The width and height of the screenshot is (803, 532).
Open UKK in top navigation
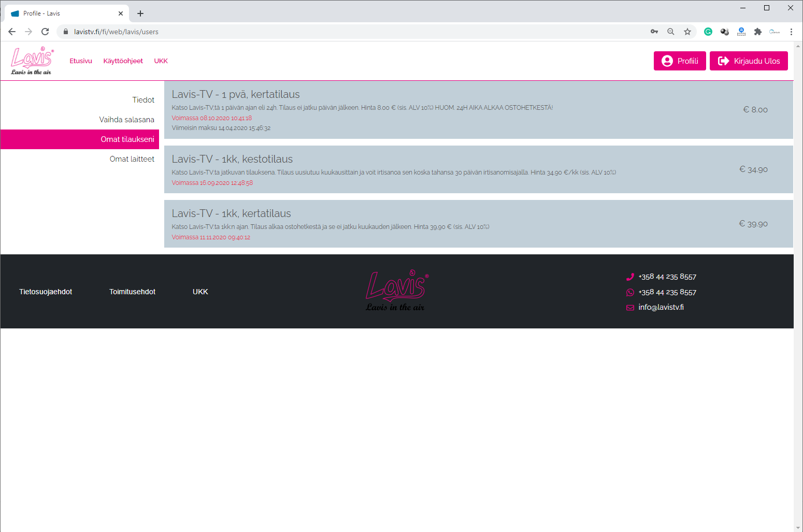pyautogui.click(x=161, y=61)
